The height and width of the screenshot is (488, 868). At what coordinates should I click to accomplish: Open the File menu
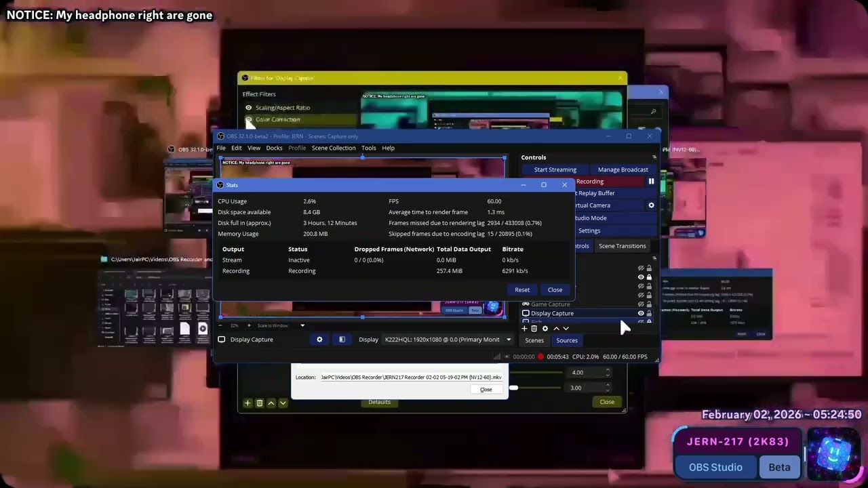point(221,148)
